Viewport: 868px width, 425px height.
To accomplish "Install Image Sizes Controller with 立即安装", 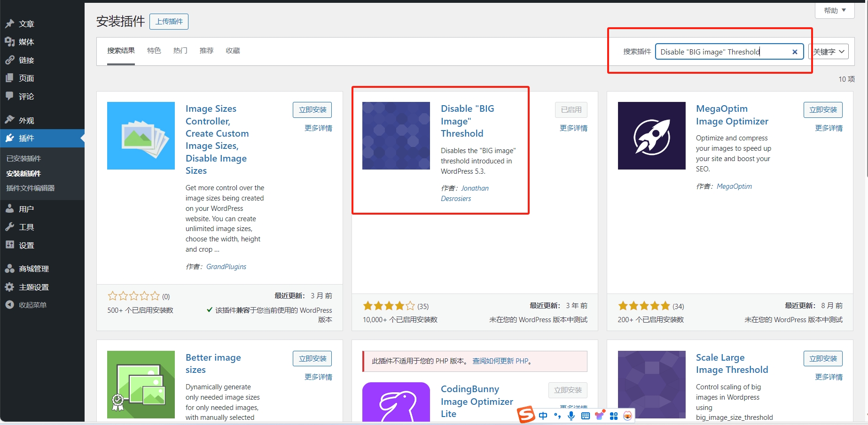I will [x=313, y=110].
